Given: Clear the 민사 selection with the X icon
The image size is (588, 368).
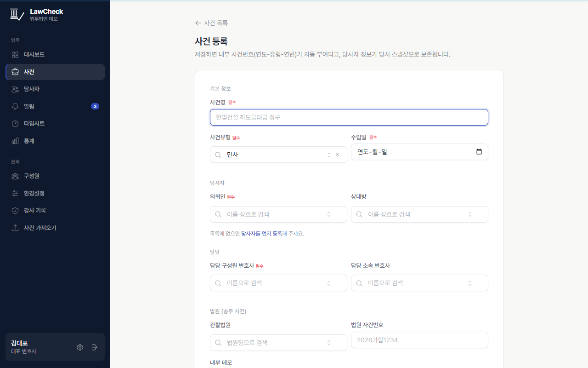Looking at the screenshot, I should point(338,155).
